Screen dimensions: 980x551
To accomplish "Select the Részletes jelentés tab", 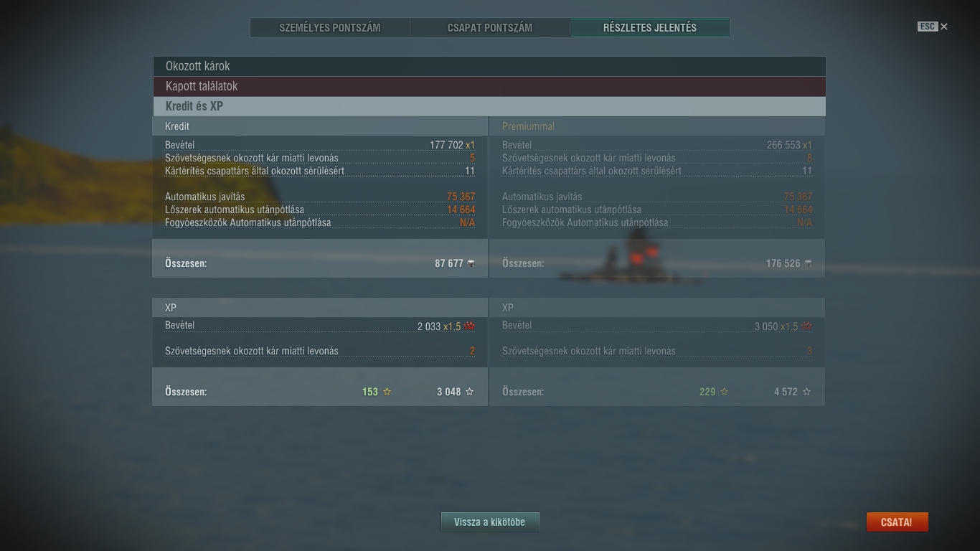I will click(x=650, y=28).
